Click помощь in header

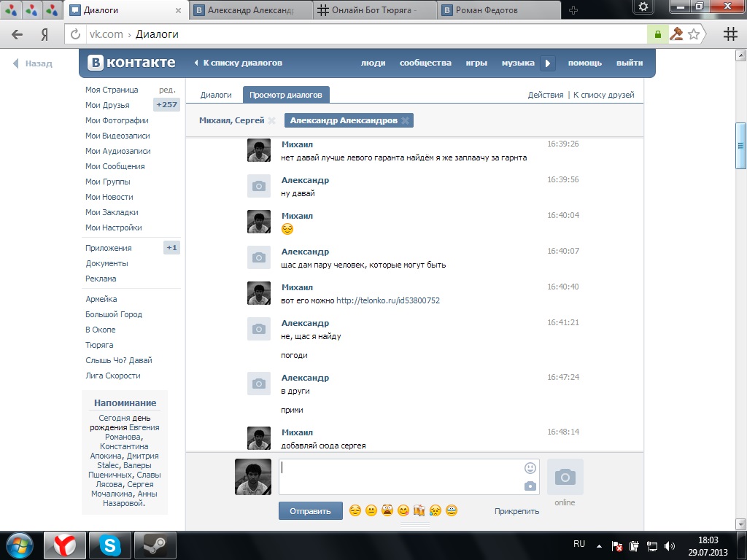[x=585, y=63]
